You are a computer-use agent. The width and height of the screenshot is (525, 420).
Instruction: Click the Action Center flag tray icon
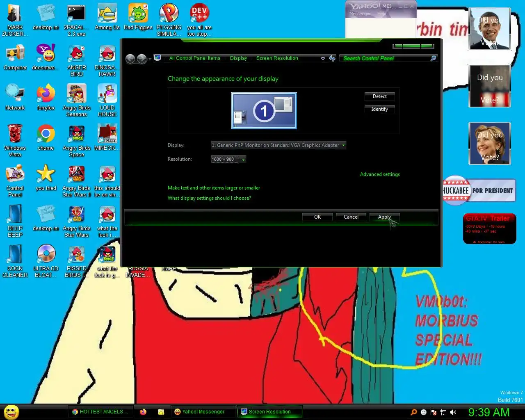click(x=434, y=412)
